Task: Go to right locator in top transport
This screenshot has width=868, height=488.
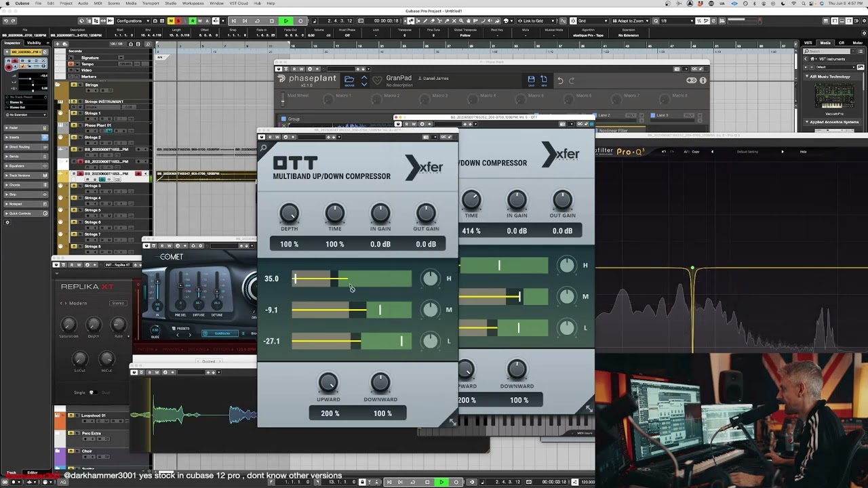Action: pos(245,21)
